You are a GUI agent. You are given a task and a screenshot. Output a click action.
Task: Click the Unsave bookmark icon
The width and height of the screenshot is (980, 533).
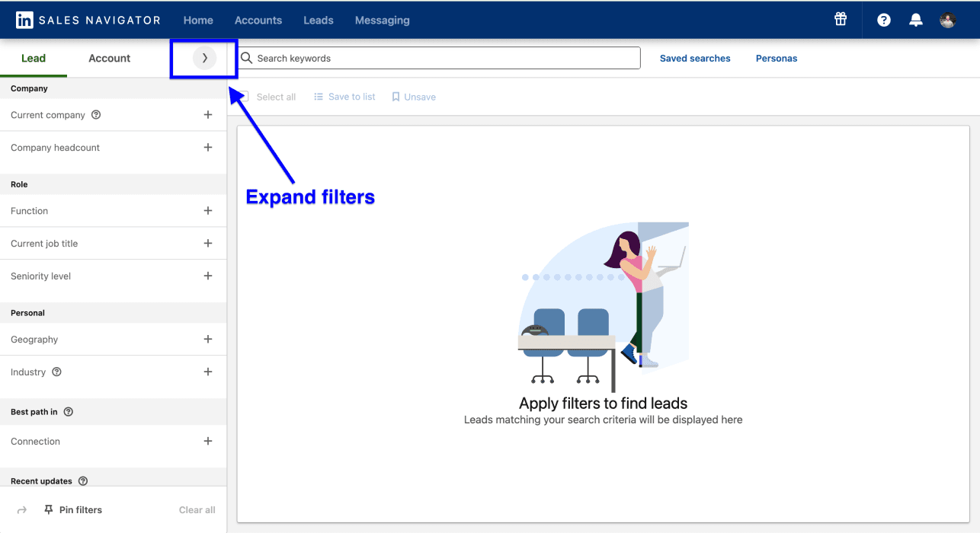coord(396,96)
